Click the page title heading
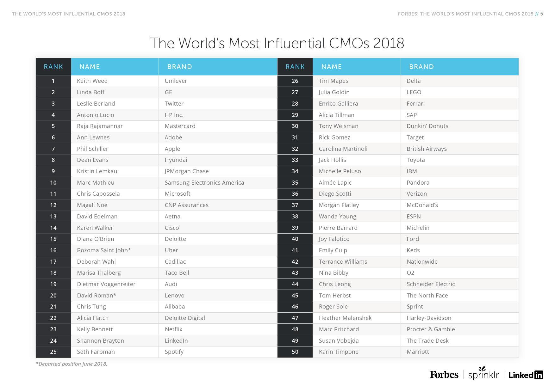 pos(277,43)
